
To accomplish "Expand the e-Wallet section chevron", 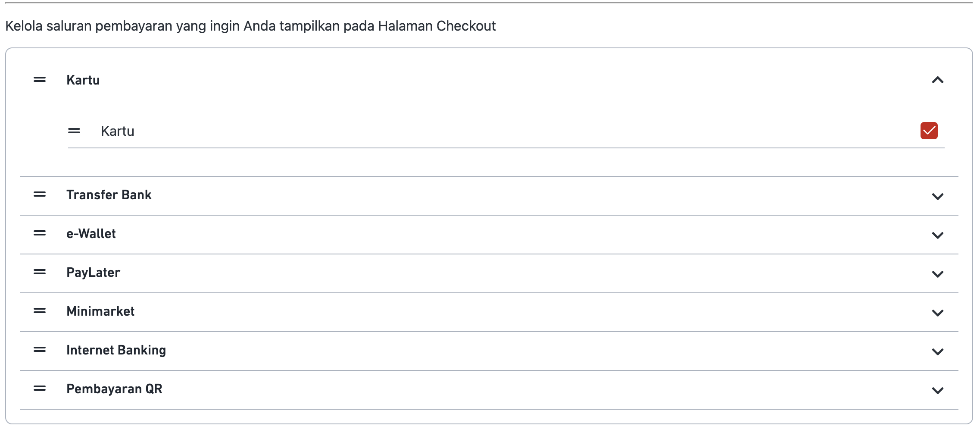I will (x=937, y=235).
